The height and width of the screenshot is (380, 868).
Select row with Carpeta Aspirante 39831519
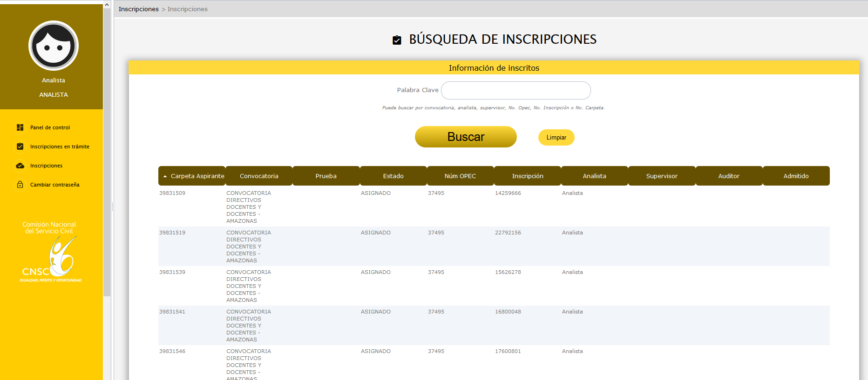172,233
